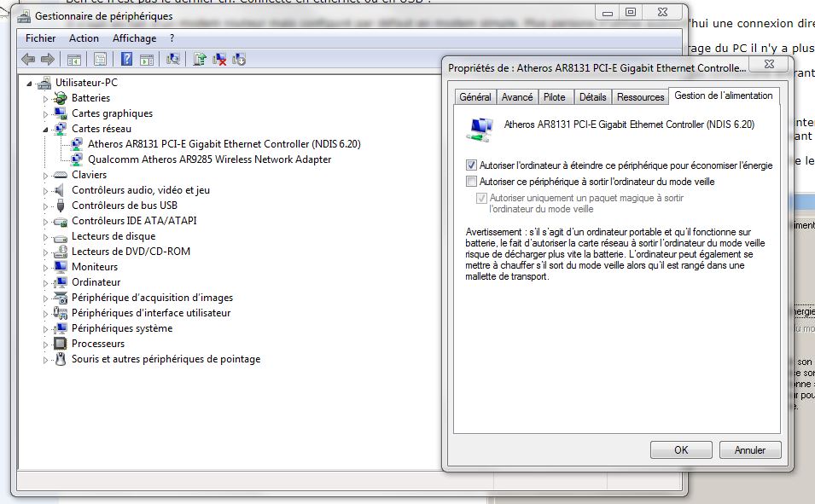Click the Annuler button
The height and width of the screenshot is (504, 815).
coord(749,450)
